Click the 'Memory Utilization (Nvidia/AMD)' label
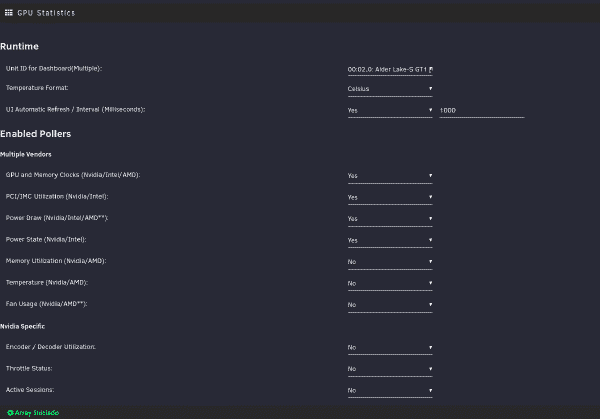Image resolution: width=600 pixels, height=419 pixels. [x=56, y=261]
